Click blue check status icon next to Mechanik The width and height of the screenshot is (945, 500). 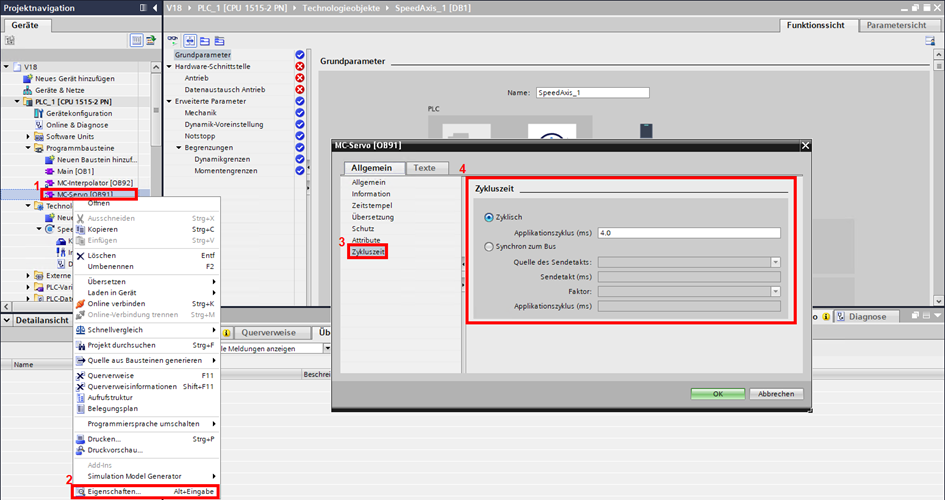(x=300, y=113)
